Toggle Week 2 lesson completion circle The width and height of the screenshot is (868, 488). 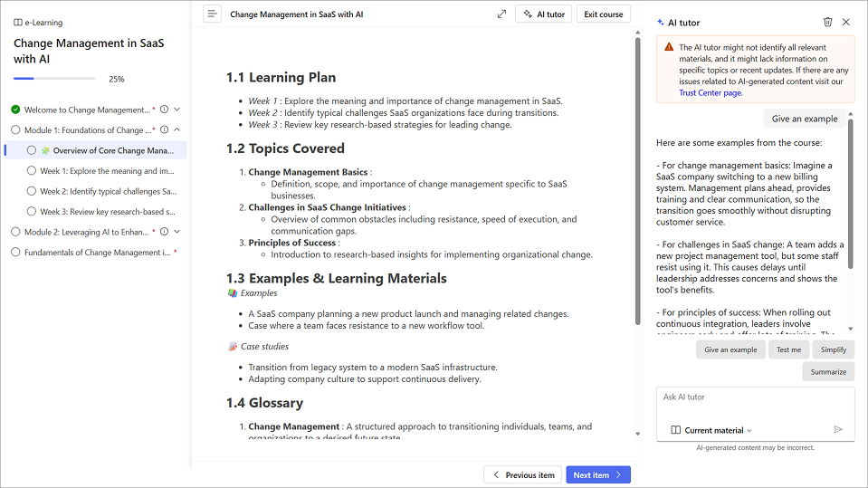[x=32, y=191]
